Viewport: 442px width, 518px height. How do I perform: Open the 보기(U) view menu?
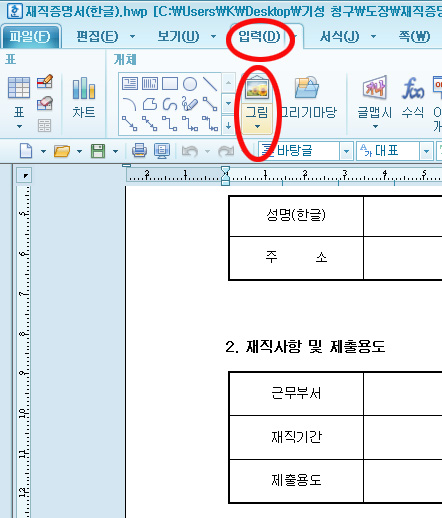[178, 36]
